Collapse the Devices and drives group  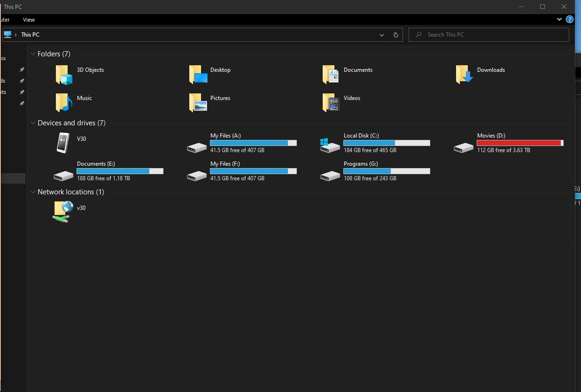point(33,123)
